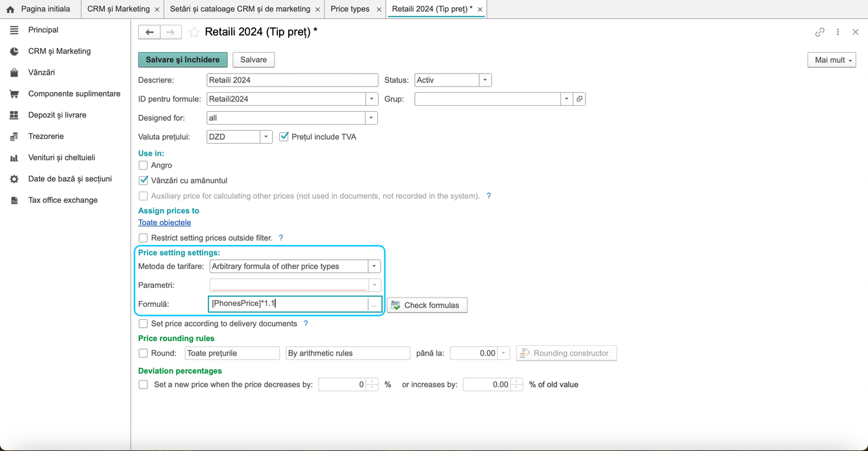The image size is (868, 451).
Task: Add Retaili 2024 to favorites with star
Action: pyautogui.click(x=194, y=32)
